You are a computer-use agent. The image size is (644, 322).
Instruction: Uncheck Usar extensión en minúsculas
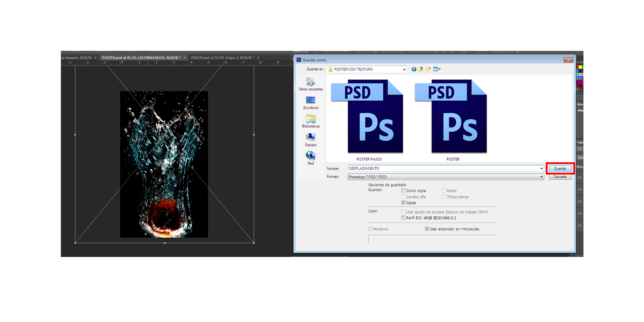[x=427, y=229]
